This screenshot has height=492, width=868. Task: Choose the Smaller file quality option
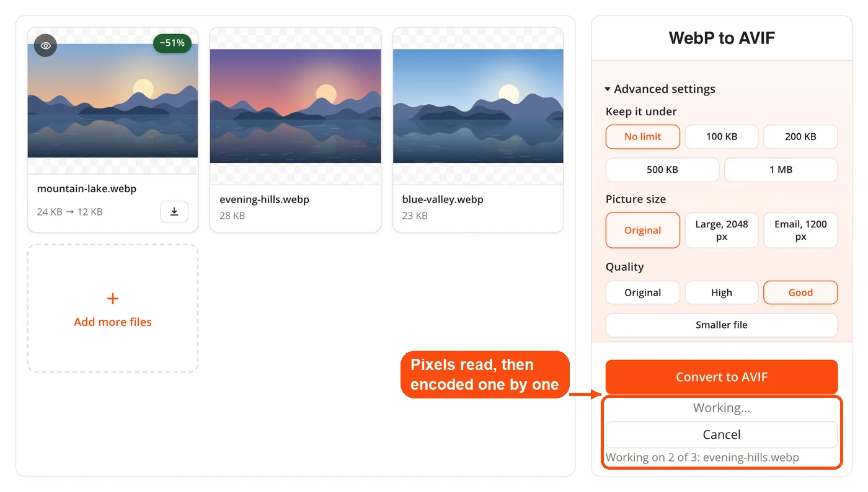pos(722,325)
